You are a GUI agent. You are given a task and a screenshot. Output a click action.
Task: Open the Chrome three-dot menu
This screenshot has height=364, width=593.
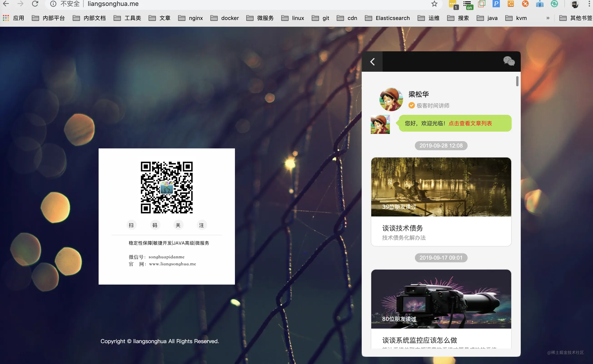pos(589,4)
